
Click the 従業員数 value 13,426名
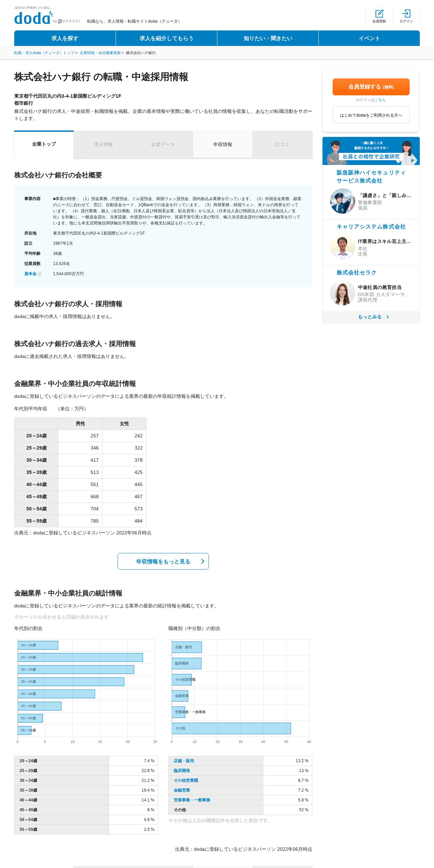62,264
